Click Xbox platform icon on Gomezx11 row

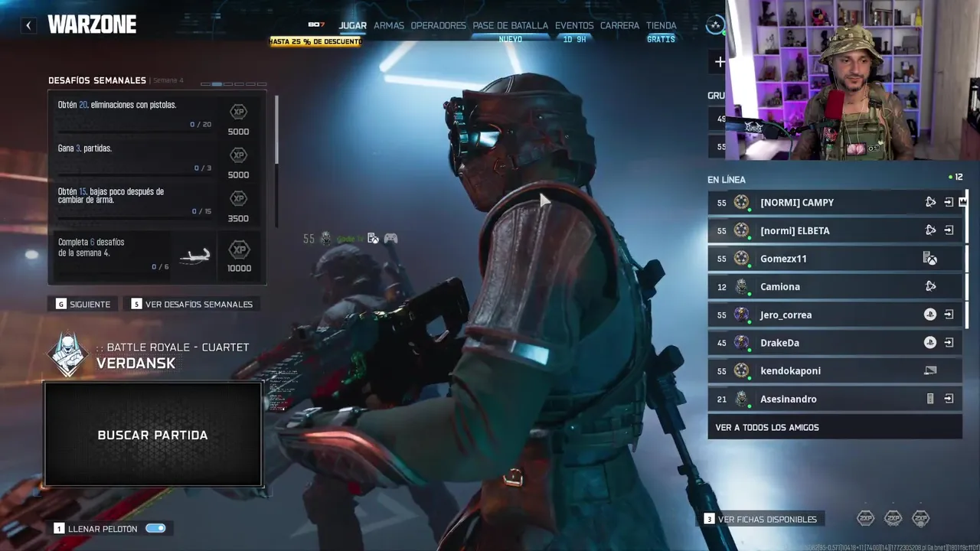pos(930,259)
